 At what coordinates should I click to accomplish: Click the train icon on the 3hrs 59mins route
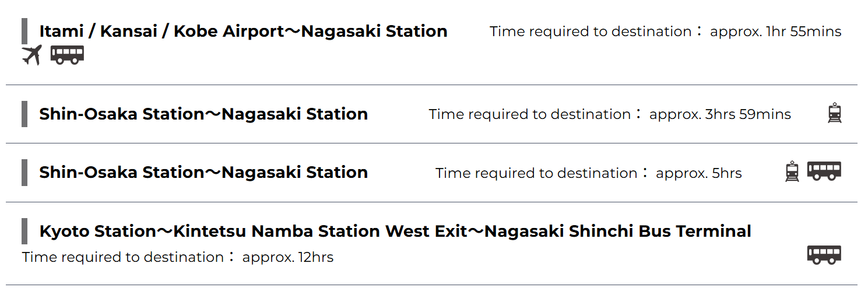click(x=835, y=113)
